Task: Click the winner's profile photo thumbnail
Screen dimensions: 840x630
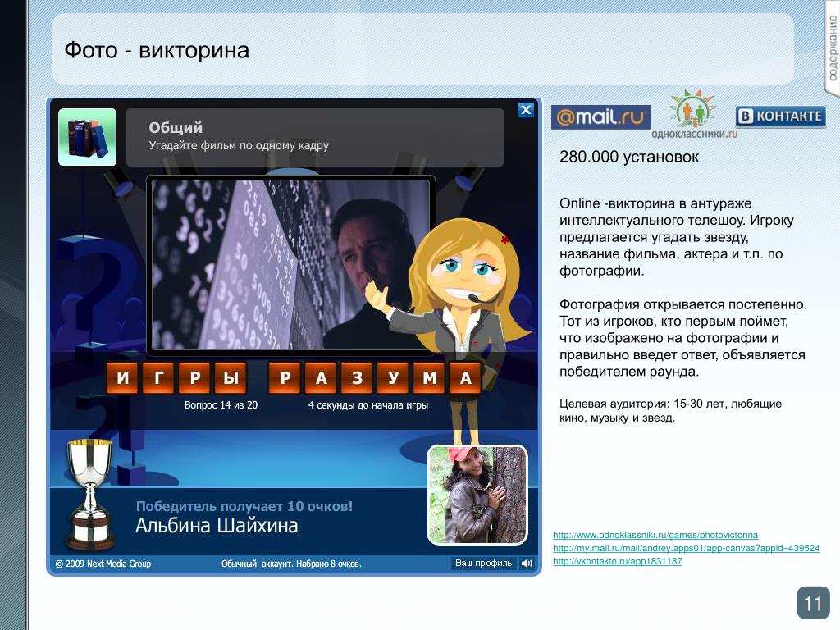Action: (x=478, y=495)
